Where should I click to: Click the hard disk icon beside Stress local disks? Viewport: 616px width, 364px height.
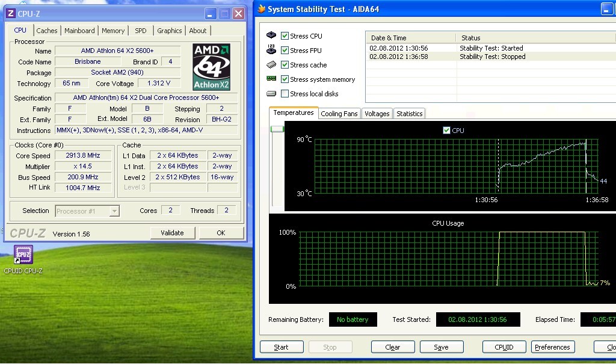click(x=271, y=93)
